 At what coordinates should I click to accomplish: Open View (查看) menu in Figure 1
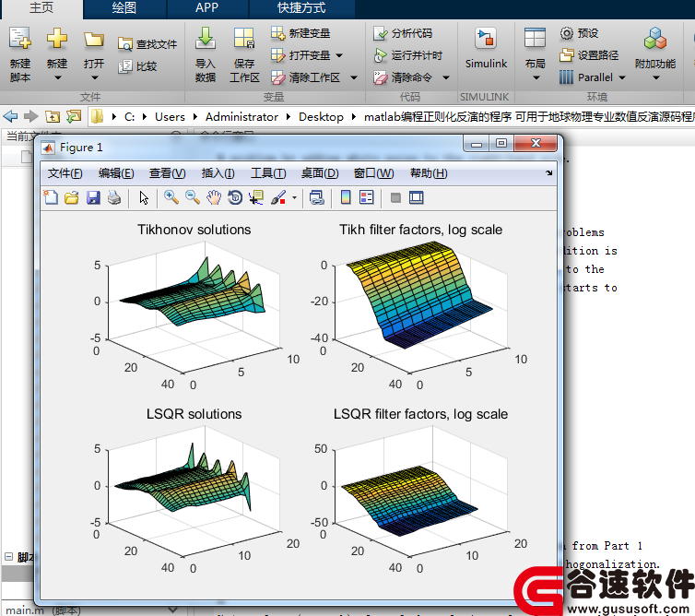[x=167, y=173]
